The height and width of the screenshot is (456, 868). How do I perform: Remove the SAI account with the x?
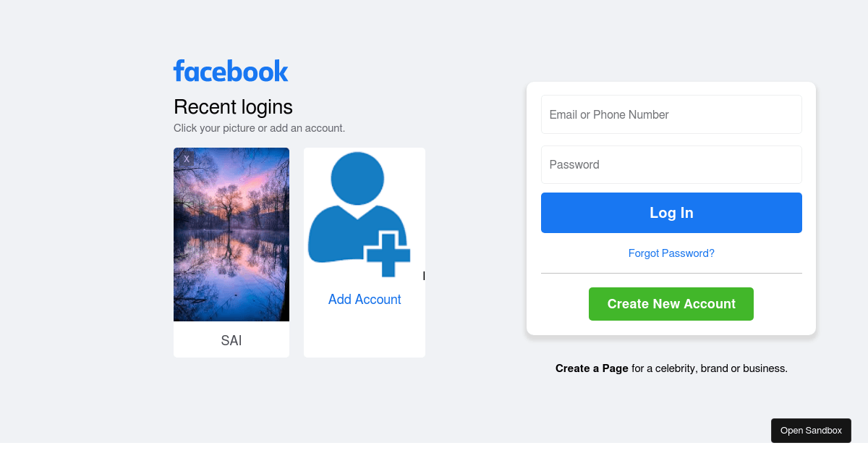point(187,159)
